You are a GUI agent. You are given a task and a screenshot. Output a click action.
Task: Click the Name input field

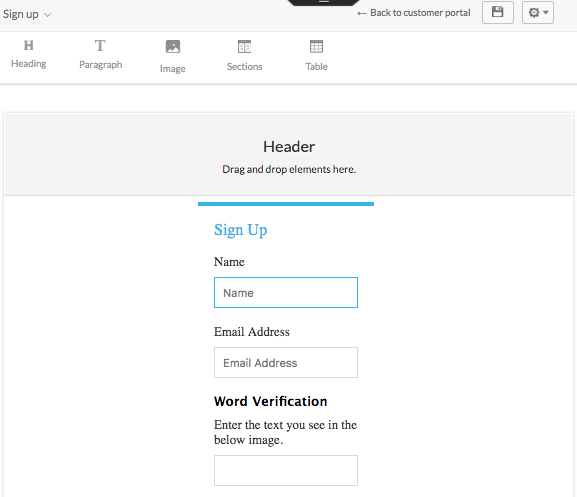pos(286,292)
